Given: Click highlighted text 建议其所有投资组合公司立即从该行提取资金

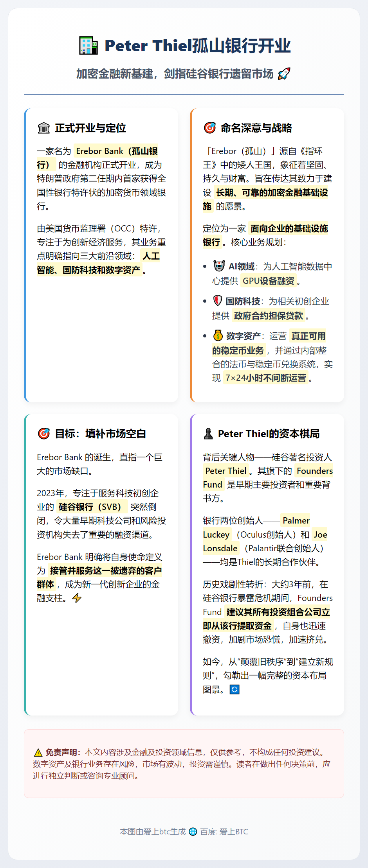Looking at the screenshot, I should (x=267, y=619).
